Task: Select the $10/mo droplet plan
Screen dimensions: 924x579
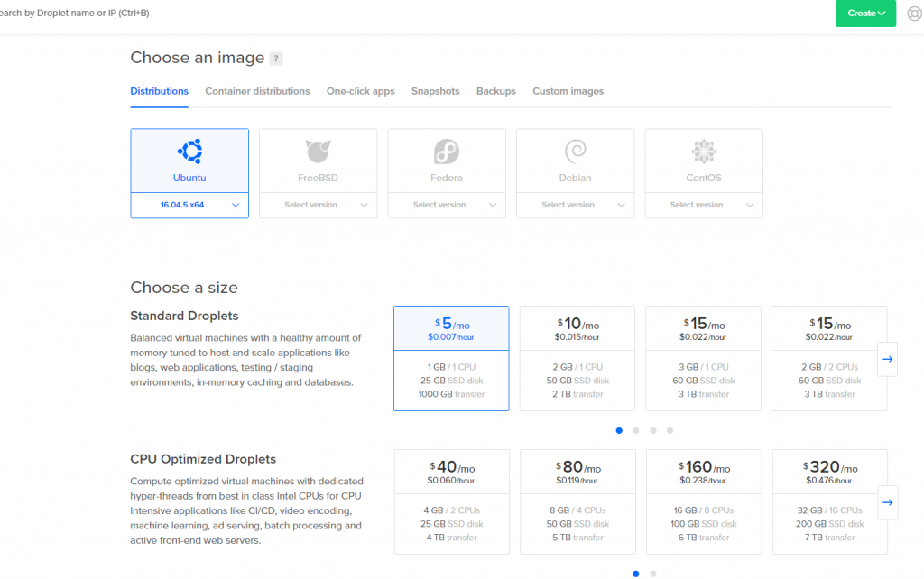Action: click(x=577, y=358)
